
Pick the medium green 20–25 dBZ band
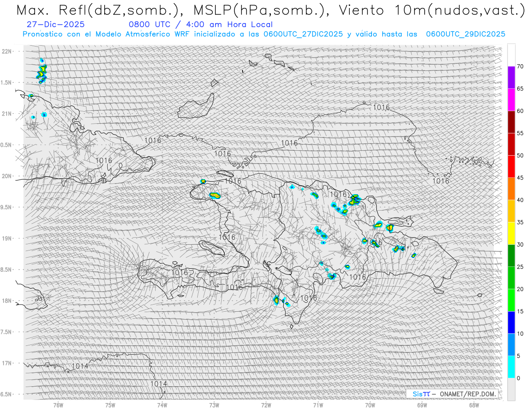tap(511, 278)
